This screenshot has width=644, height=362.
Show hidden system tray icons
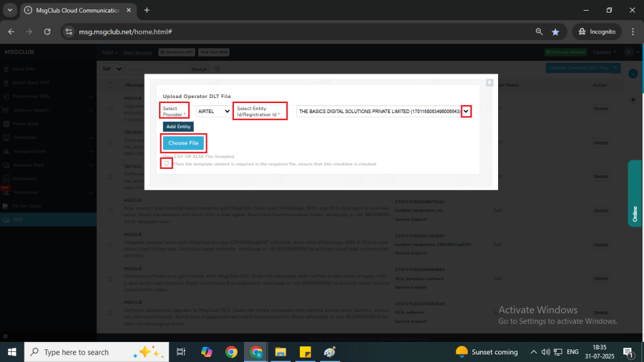coord(533,352)
